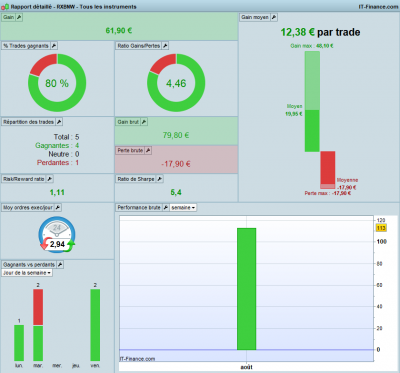Open Gagnants vs perdants wrench settings
Screen dimensions: 400x373
[60, 265]
